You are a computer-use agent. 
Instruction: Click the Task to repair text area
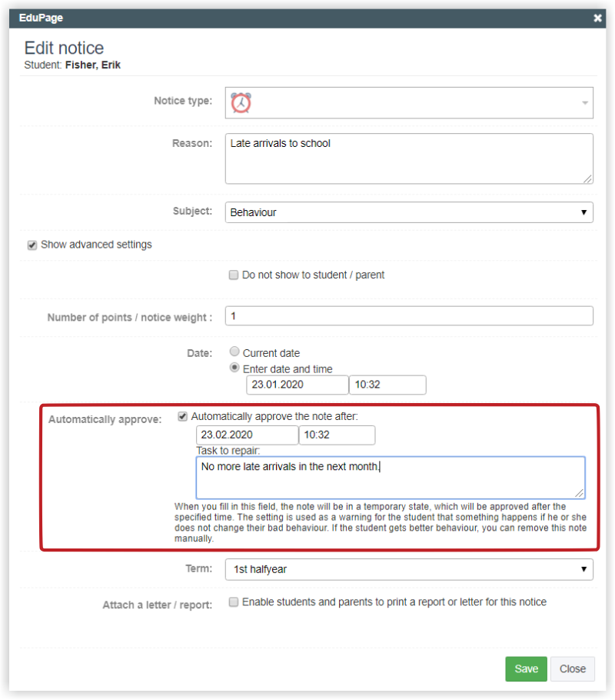click(x=391, y=478)
